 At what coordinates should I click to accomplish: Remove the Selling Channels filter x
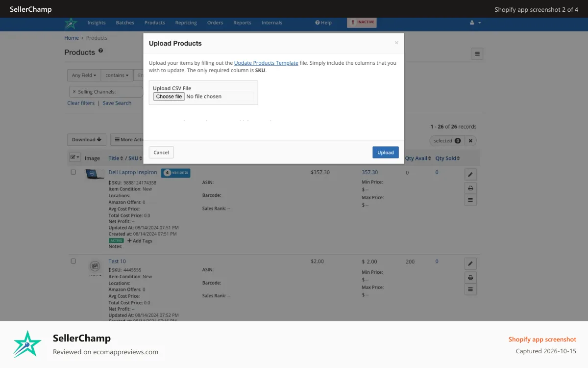[74, 92]
